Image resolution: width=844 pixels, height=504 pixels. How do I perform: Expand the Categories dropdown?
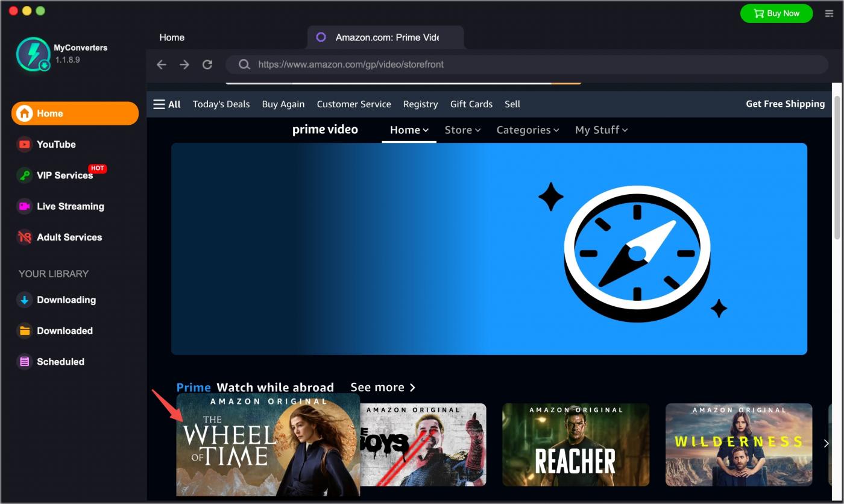[527, 130]
